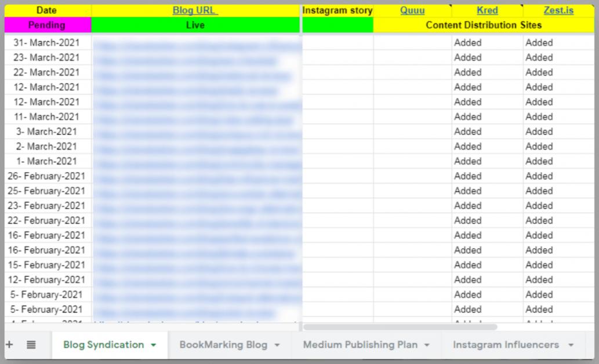This screenshot has width=599, height=364.
Task: Select date cell 15- February-2021
Action: click(x=48, y=265)
